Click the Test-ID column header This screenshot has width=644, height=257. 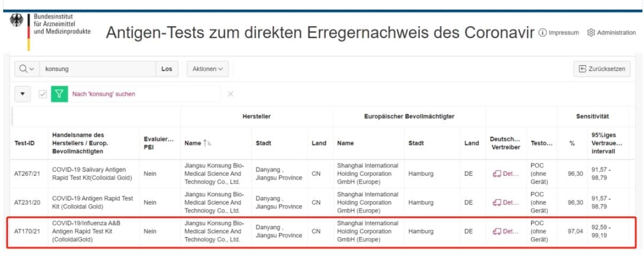pyautogui.click(x=26, y=143)
